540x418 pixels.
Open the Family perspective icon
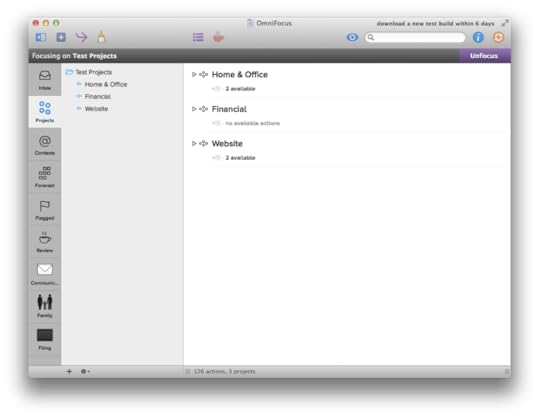coord(45,306)
